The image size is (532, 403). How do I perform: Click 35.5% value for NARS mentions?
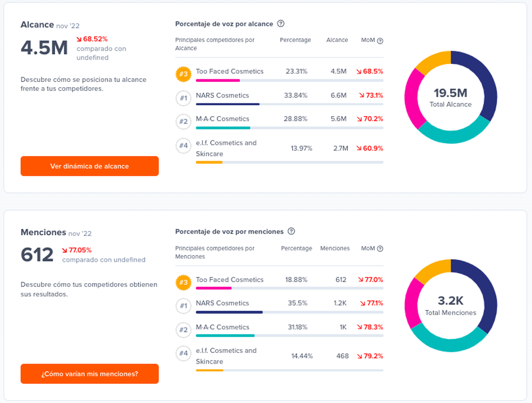click(x=297, y=303)
